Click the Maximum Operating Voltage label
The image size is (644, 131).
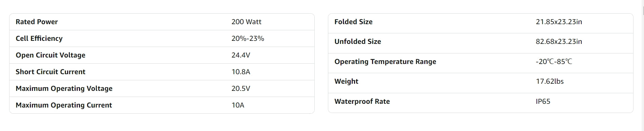click(x=64, y=88)
